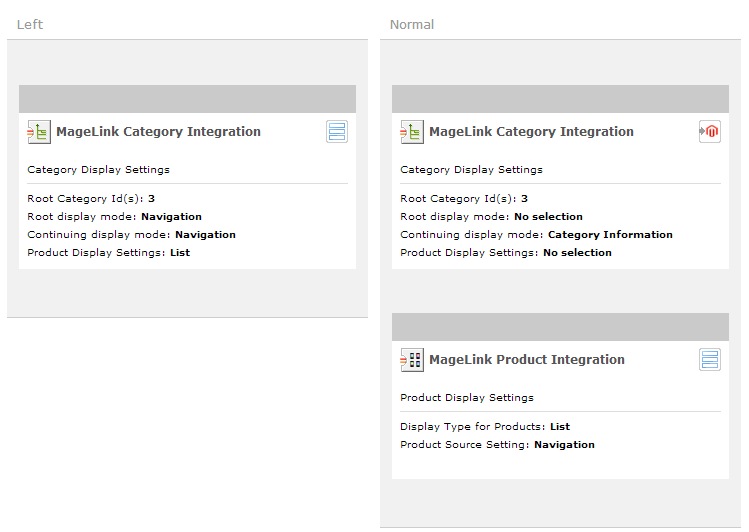Viewport: 749px width, 532px height.
Task: Click 'Product Display Settings: List' in Left column
Action: click(x=108, y=253)
